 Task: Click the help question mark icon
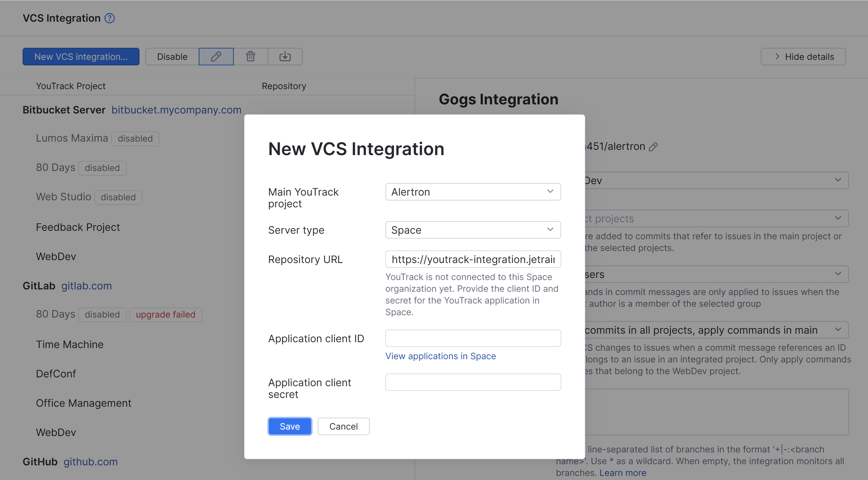coord(110,18)
